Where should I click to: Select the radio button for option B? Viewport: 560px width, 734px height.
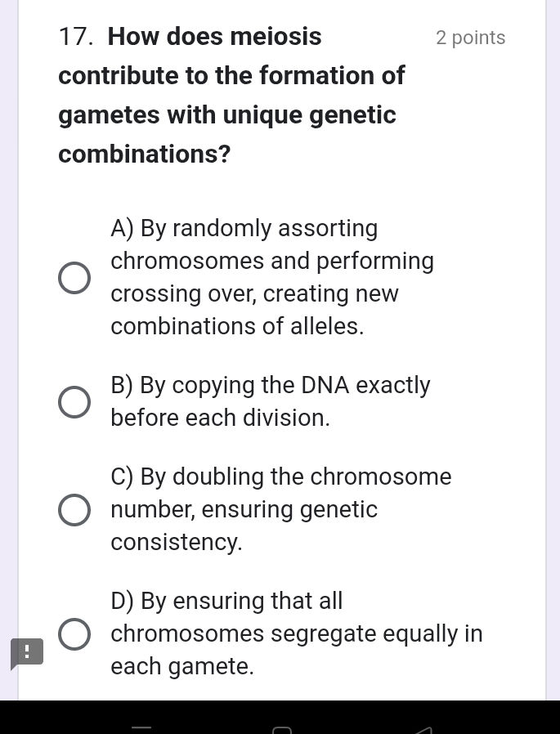point(74,401)
